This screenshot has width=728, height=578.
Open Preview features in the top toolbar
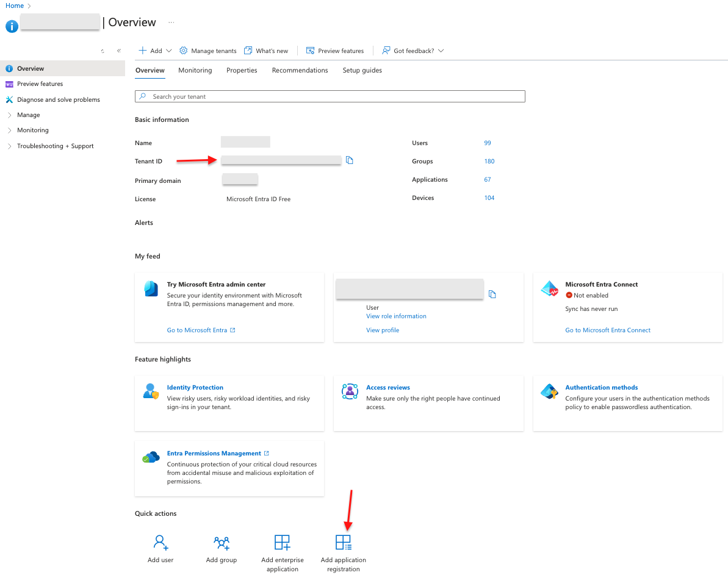point(335,51)
